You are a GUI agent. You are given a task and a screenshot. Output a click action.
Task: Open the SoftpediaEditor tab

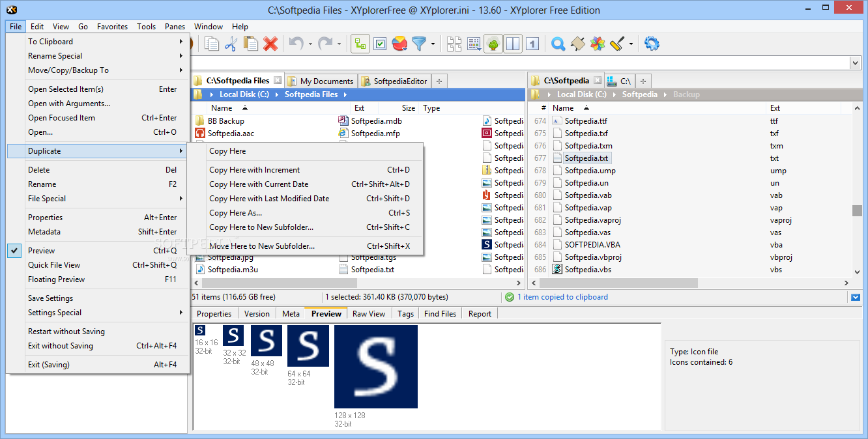pos(395,81)
